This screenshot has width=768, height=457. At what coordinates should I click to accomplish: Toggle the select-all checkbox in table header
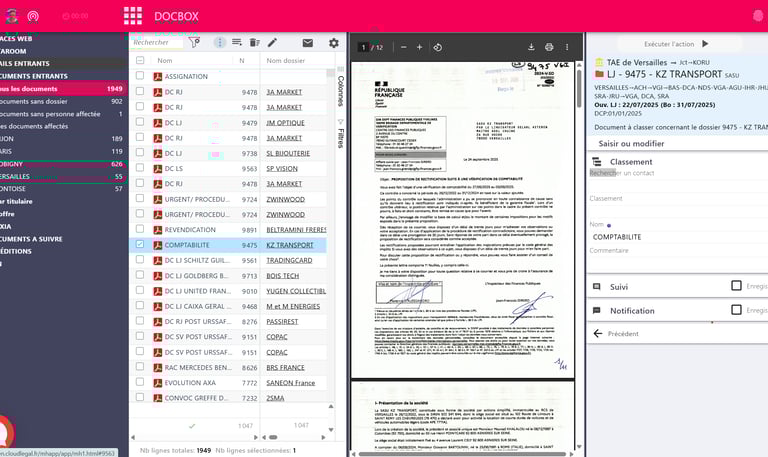point(140,60)
